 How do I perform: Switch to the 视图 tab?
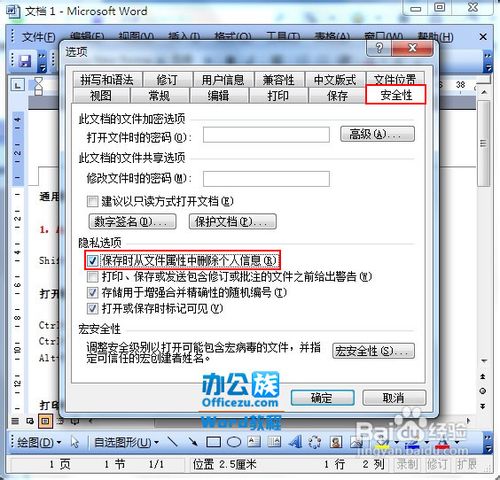[x=101, y=96]
